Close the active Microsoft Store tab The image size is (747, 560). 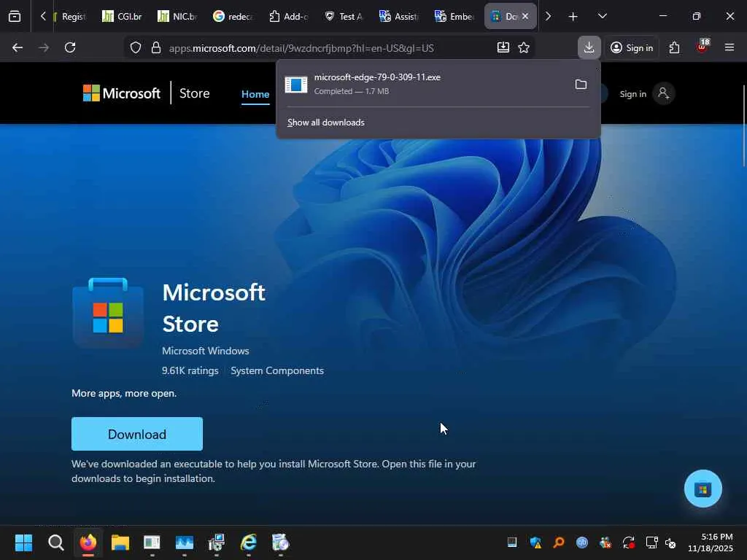coord(525,16)
